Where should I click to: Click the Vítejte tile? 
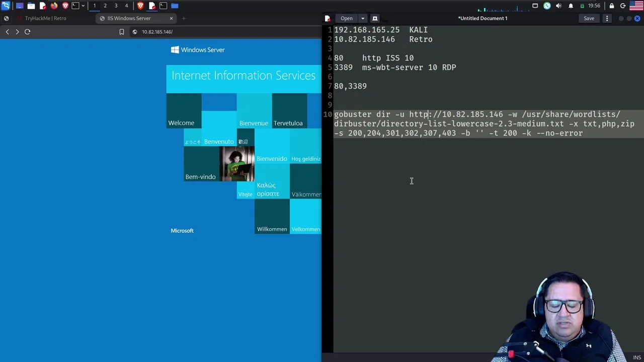246,190
